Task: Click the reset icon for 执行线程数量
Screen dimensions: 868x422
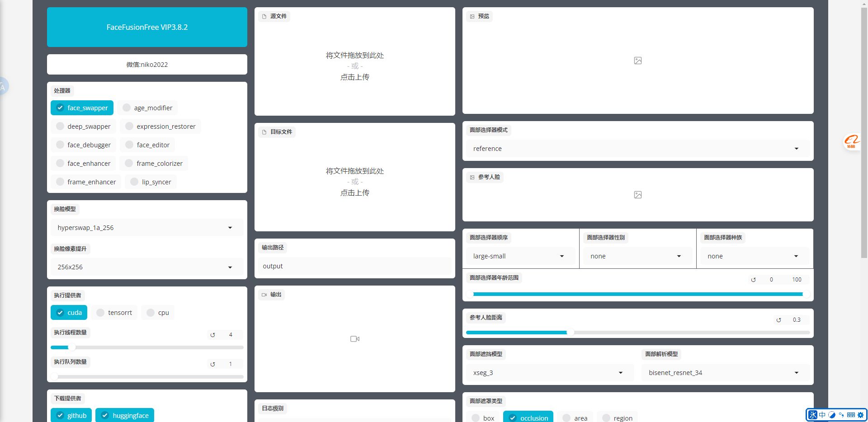Action: [x=212, y=335]
